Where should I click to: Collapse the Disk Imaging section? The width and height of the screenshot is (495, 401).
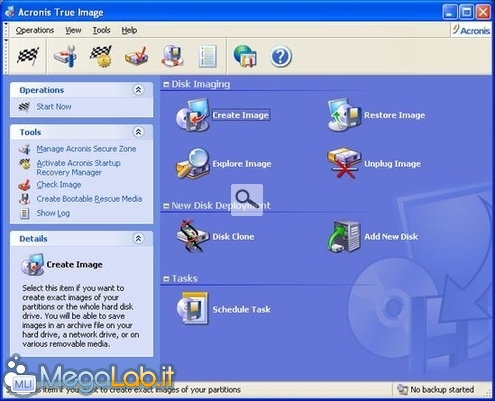166,85
